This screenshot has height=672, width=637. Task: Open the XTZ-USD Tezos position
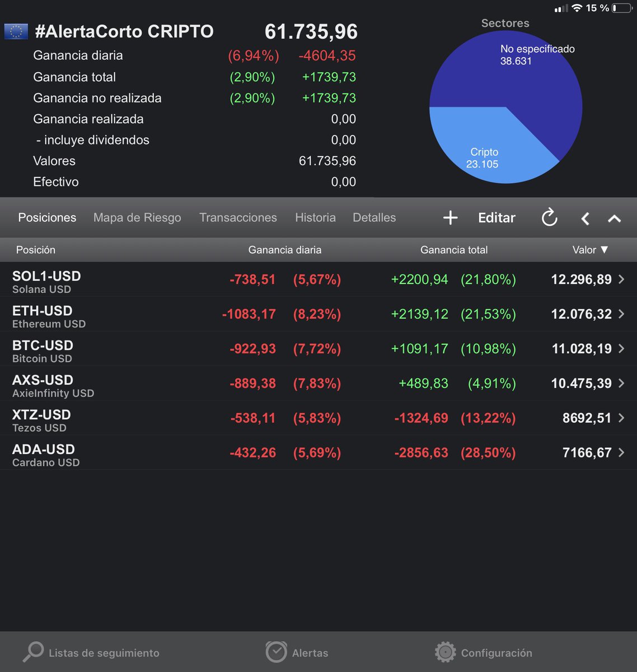318,418
